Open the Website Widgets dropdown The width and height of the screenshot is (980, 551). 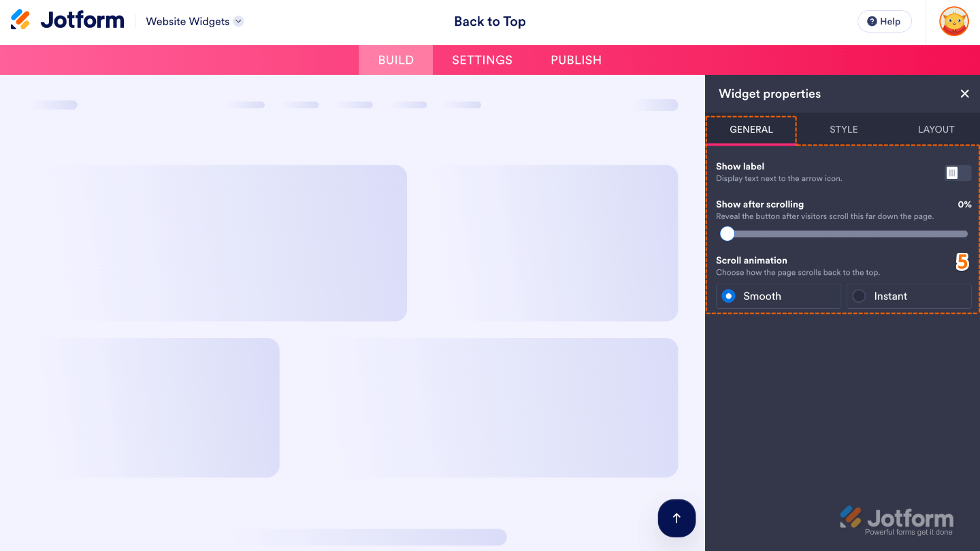(195, 21)
